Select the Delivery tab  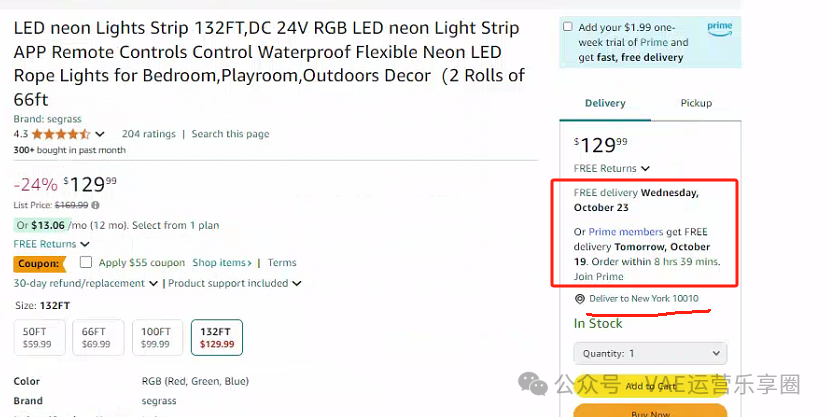[605, 103]
